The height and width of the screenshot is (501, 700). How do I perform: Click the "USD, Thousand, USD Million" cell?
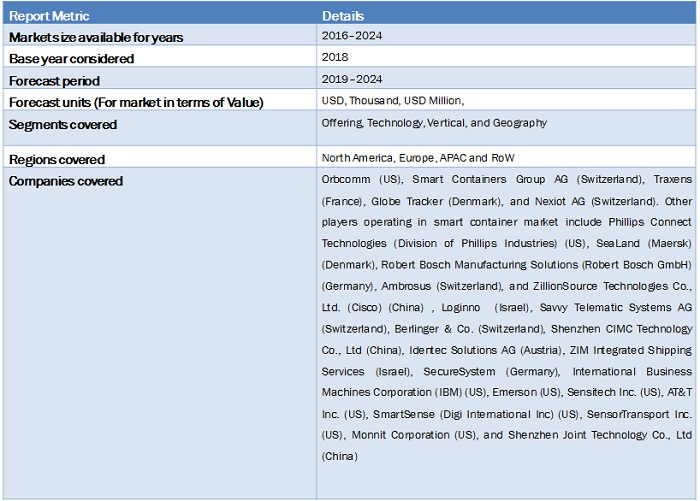(x=392, y=100)
